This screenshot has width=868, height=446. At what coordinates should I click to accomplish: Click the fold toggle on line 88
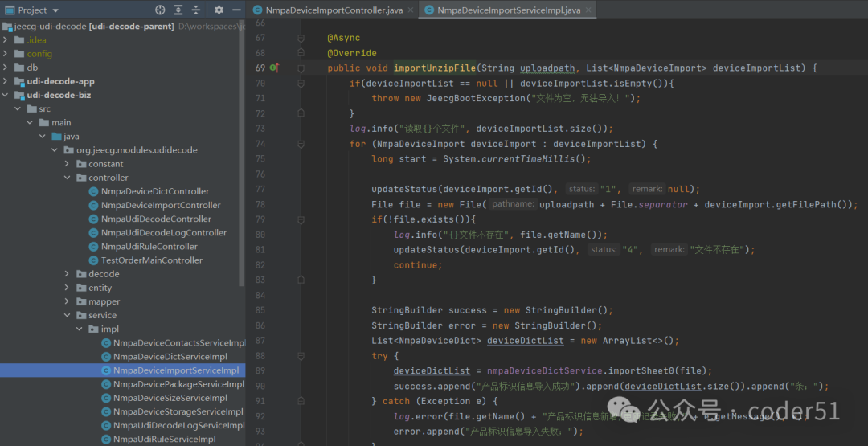(301, 356)
